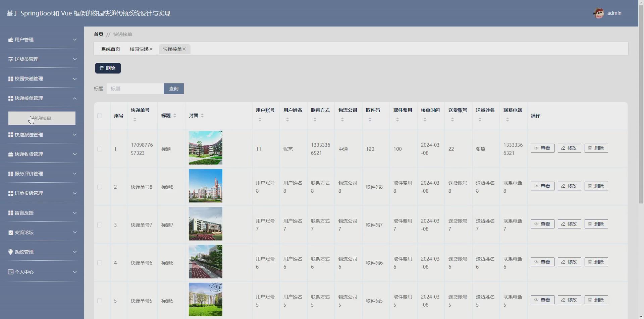Check the checkbox for 快递单号6 row
Image resolution: width=644 pixels, height=319 pixels.
100,263
